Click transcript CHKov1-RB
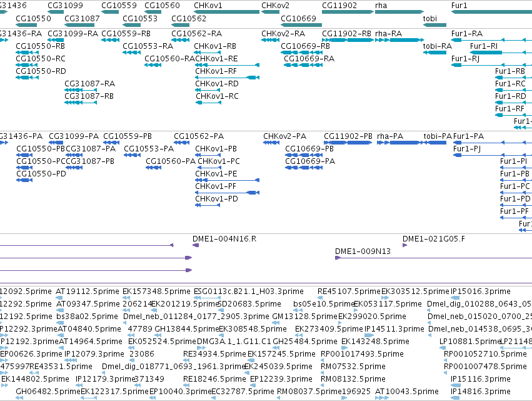Image resolution: width=532 pixels, height=401 pixels. [215, 46]
